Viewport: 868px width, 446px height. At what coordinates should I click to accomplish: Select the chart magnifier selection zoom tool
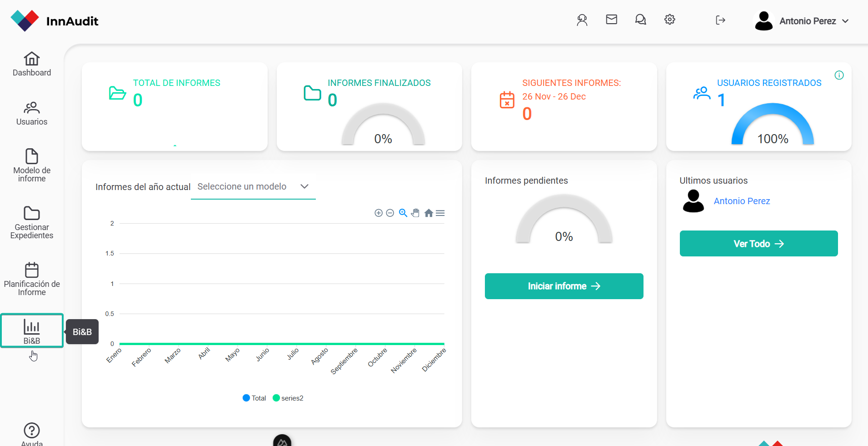click(403, 213)
